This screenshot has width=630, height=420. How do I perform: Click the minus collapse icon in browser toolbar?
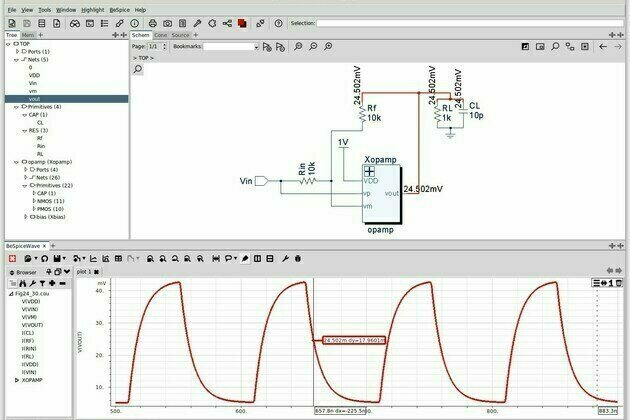62,283
